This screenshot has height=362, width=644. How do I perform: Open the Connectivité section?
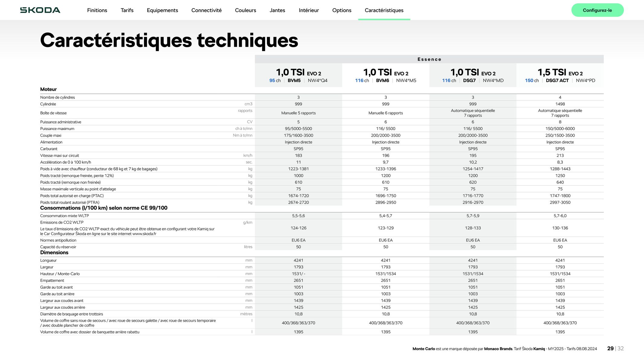(x=207, y=10)
